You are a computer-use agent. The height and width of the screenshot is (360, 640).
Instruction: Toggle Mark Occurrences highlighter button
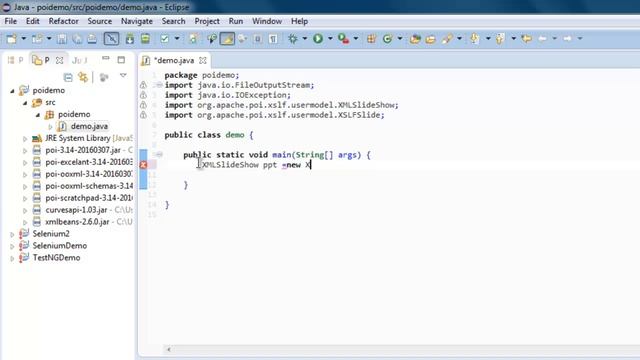[227, 39]
